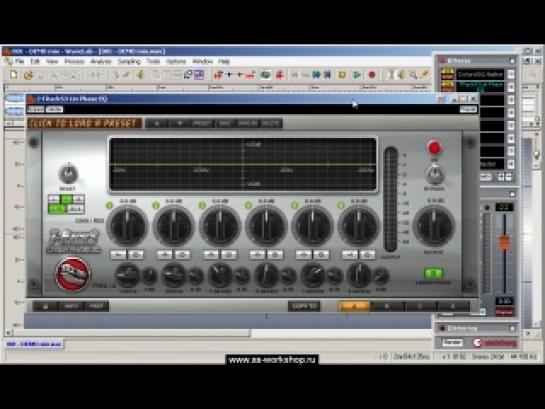Open the click to load a preset display
Image resolution: width=545 pixels, height=409 pixels.
click(85, 123)
